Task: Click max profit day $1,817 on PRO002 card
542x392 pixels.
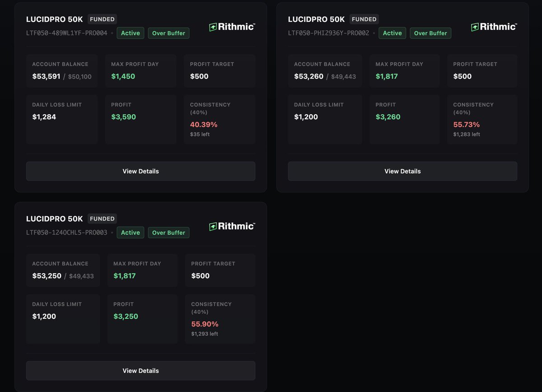Action: (x=387, y=76)
